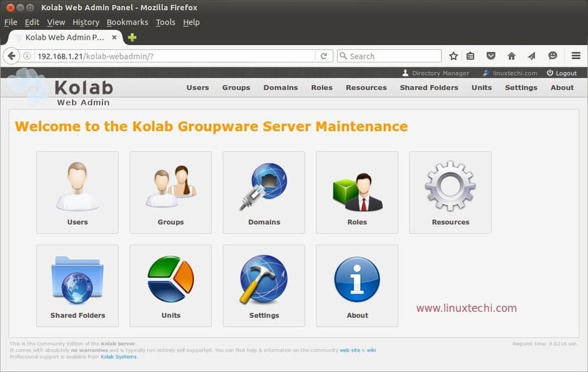Click Users in the top navigation

(198, 87)
